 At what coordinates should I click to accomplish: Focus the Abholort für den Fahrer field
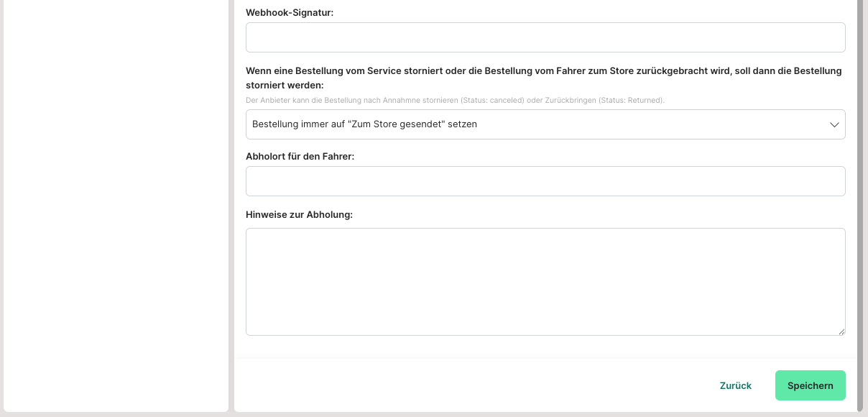(545, 181)
